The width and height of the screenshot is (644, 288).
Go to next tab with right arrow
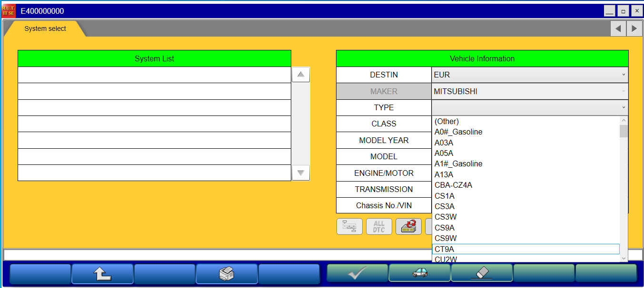tap(634, 29)
